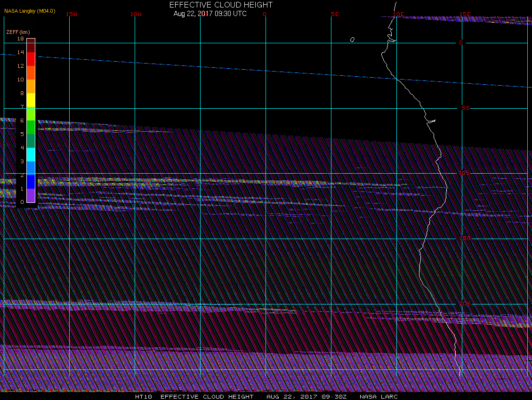Viewport: 532px width, 400px height.
Task: Select the '5' colorbar scale value
Action: point(22,134)
